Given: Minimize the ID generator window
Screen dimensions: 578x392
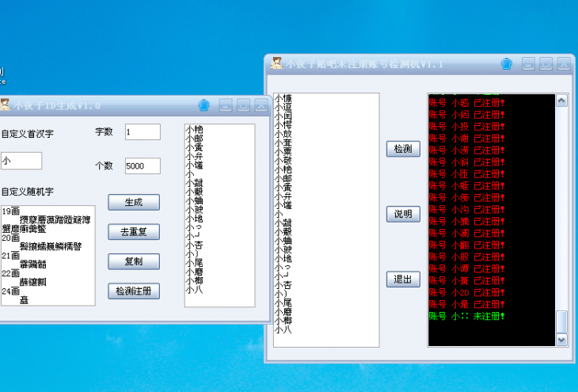Looking at the screenshot, I should (226, 105).
